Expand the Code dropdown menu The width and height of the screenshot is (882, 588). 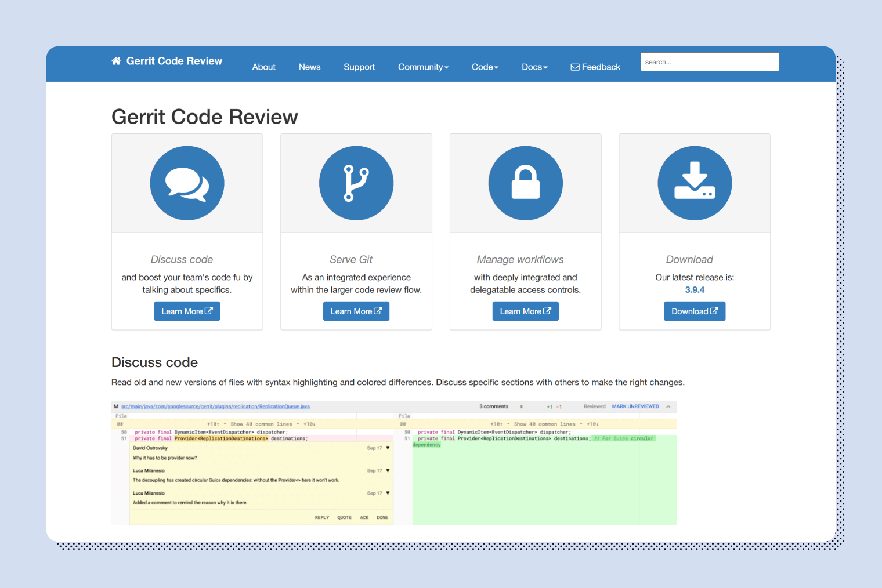point(485,67)
